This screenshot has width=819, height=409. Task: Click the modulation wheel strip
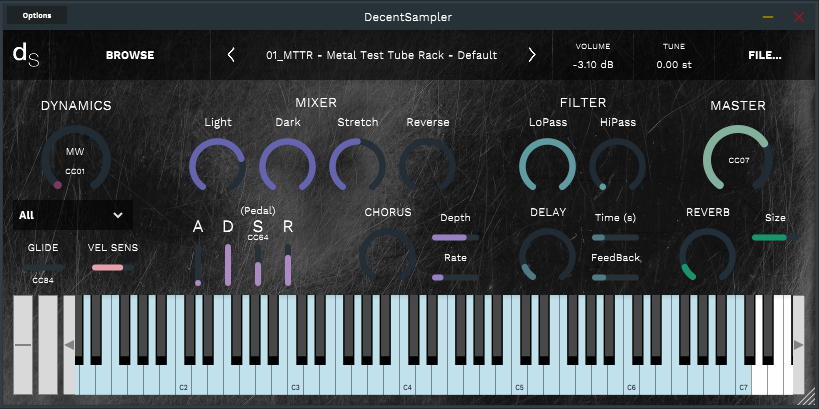(x=48, y=345)
